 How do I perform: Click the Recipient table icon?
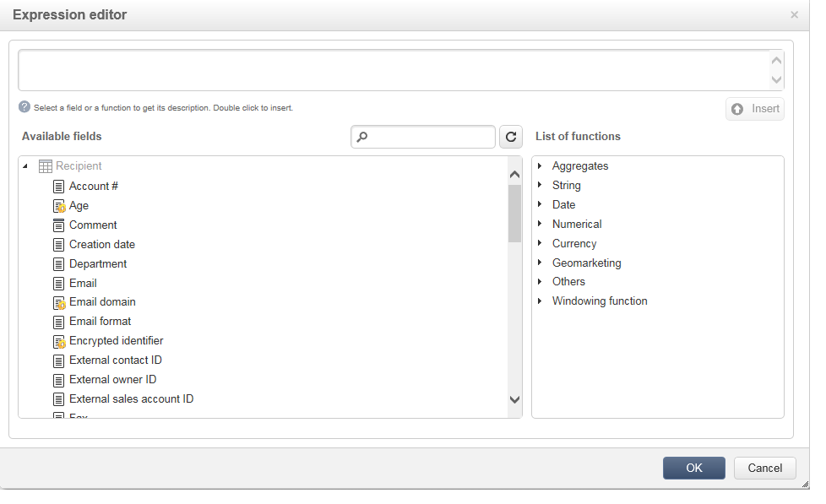tap(46, 167)
